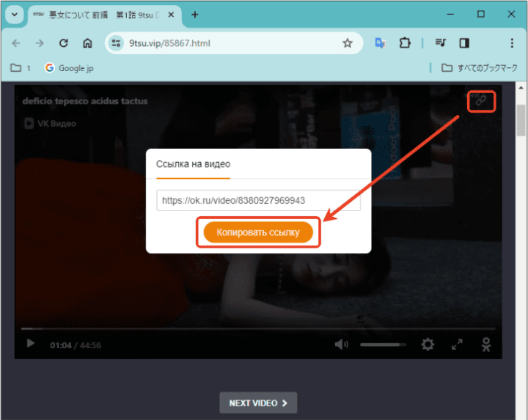The image size is (528, 420).
Task: Close the browser window
Action: pos(511,14)
